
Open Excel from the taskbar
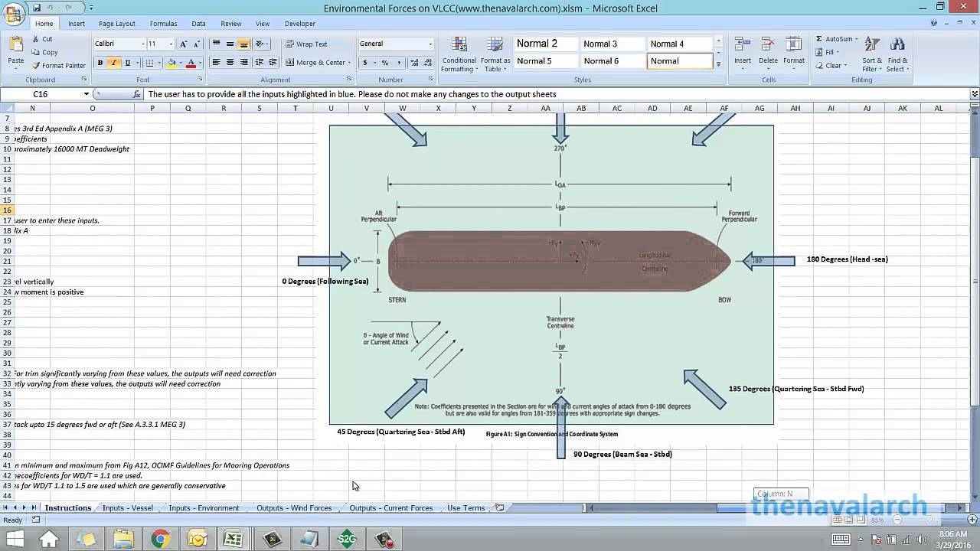pyautogui.click(x=234, y=540)
